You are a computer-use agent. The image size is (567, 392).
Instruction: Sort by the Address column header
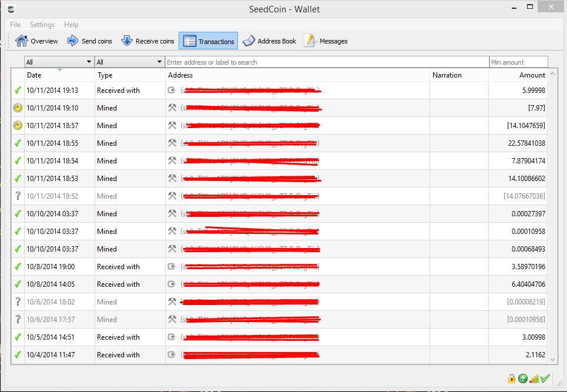click(298, 75)
